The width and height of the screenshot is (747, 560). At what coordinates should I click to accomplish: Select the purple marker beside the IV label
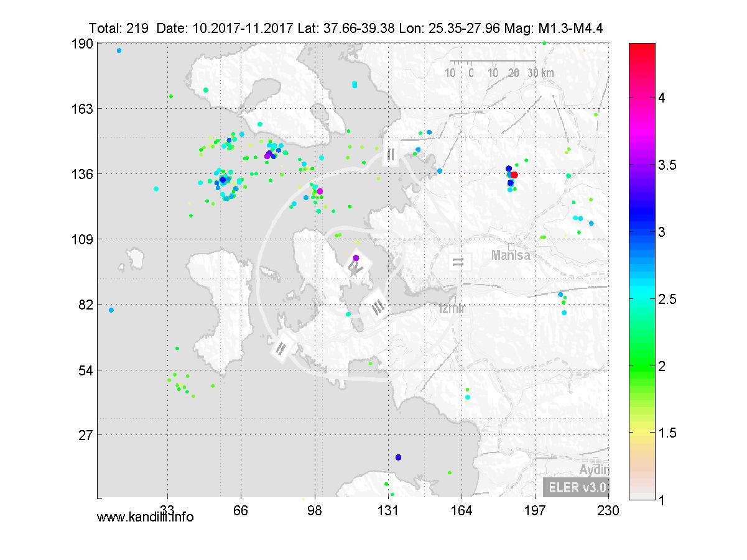click(x=356, y=258)
